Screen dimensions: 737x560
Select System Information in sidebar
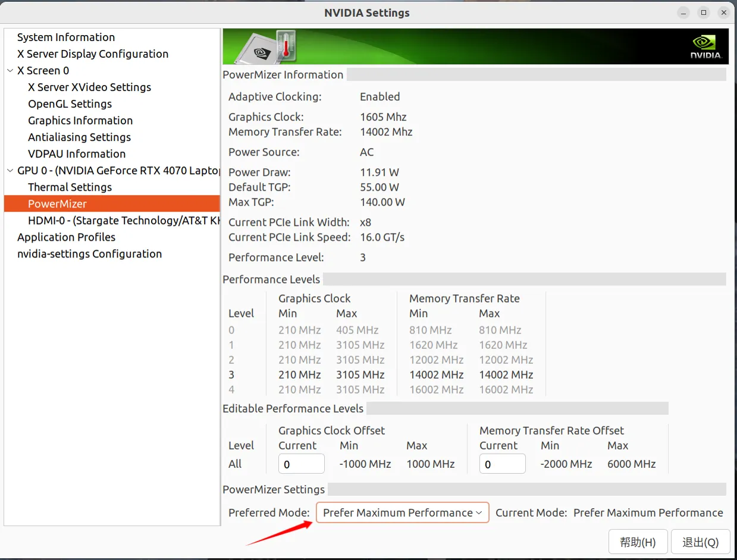pyautogui.click(x=66, y=37)
